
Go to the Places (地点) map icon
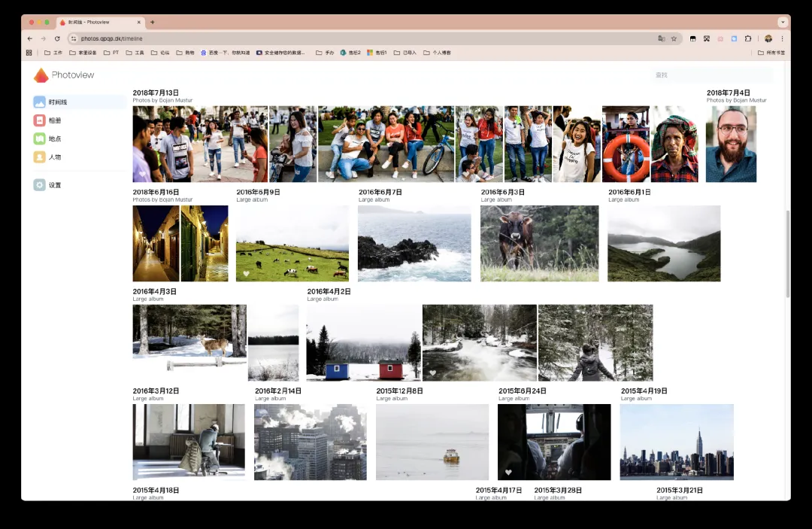(x=40, y=138)
